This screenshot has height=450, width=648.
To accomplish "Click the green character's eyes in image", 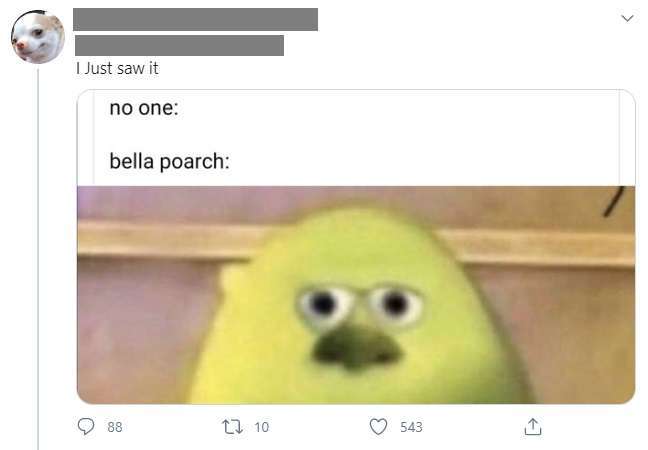I will pyautogui.click(x=360, y=305).
